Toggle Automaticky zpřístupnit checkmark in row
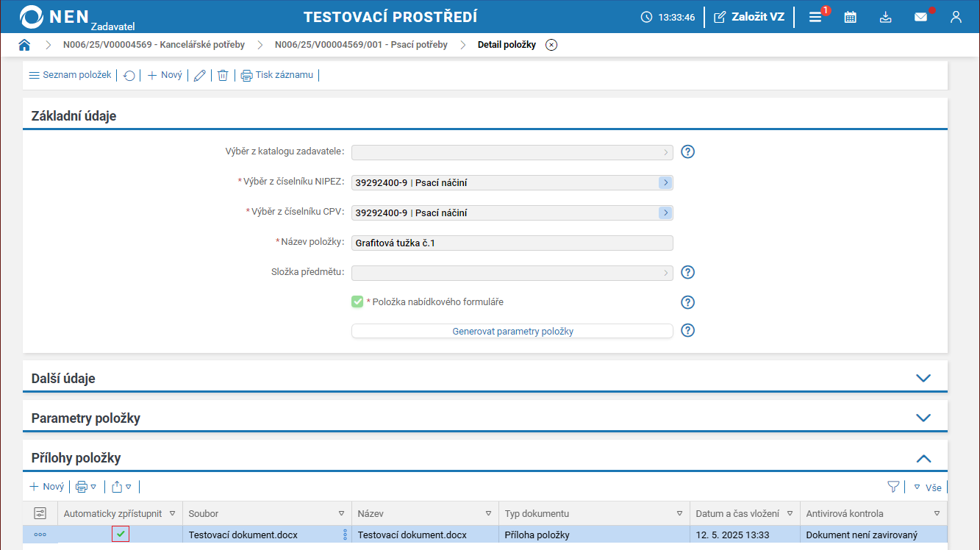Image resolution: width=980 pixels, height=550 pixels. coord(121,535)
